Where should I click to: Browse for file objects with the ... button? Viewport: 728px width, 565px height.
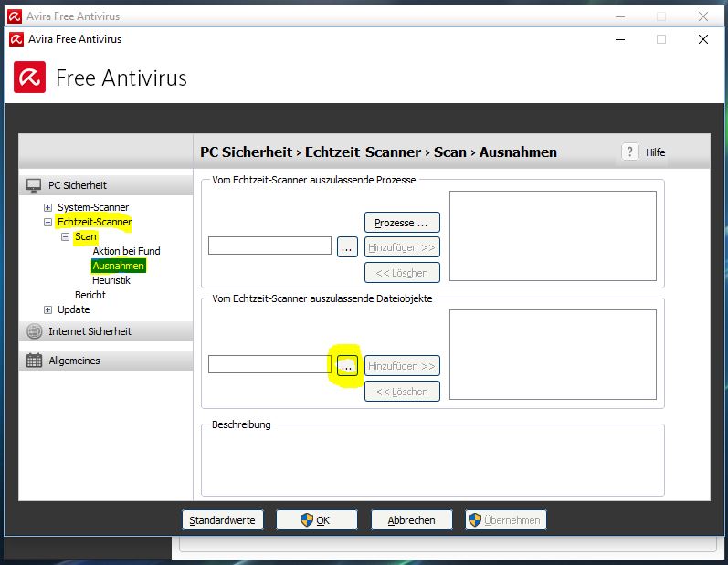click(x=347, y=365)
